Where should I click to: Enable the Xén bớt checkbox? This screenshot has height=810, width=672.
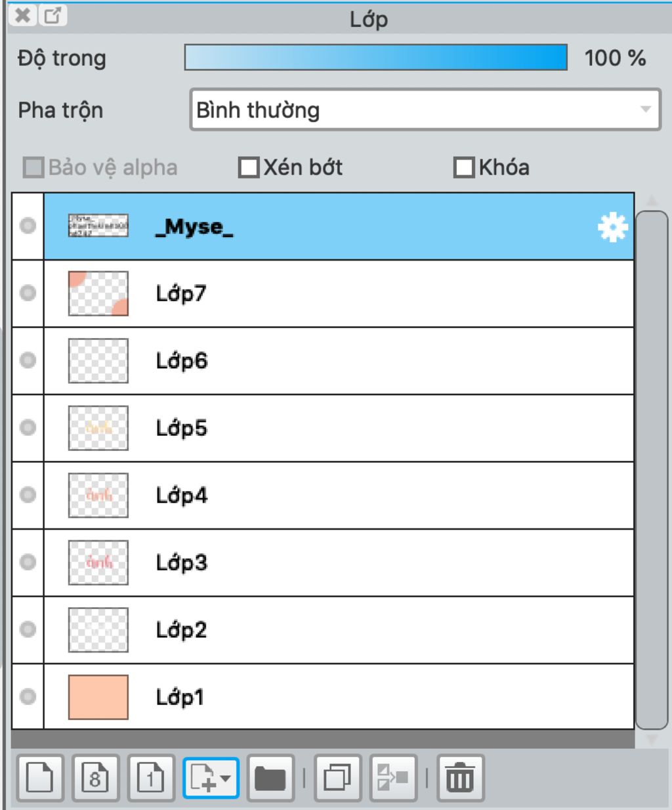(249, 167)
